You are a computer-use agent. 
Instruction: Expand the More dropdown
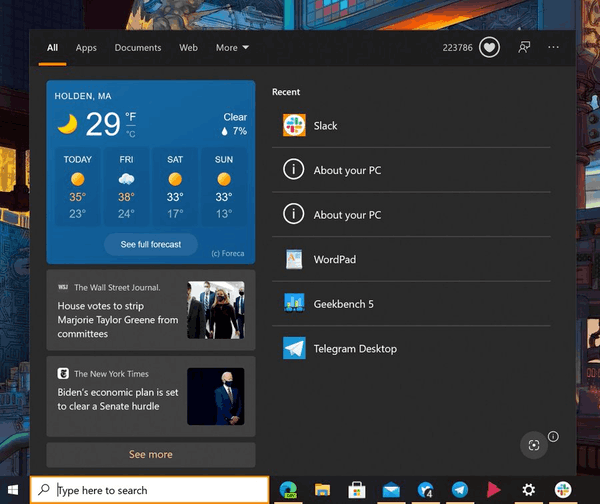232,48
